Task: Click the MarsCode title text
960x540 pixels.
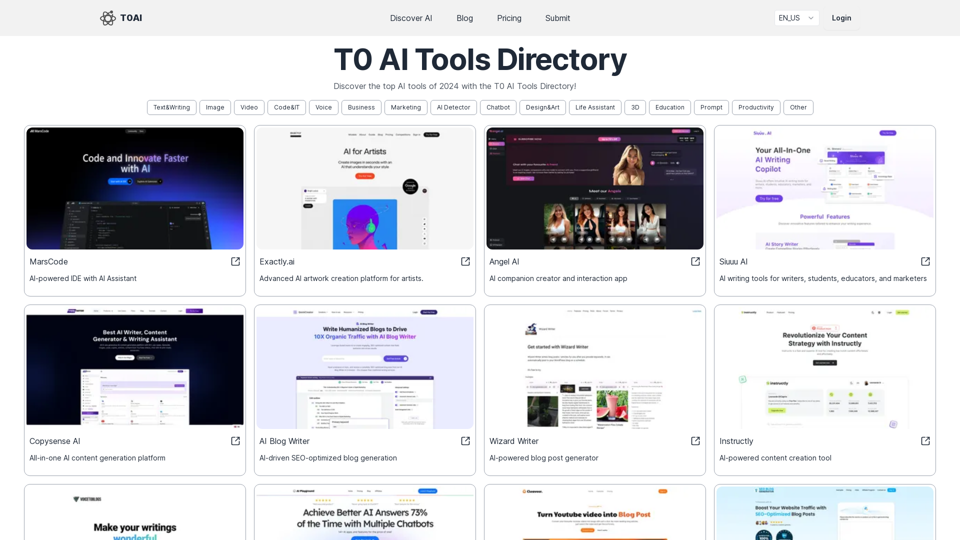Action: coord(48,261)
